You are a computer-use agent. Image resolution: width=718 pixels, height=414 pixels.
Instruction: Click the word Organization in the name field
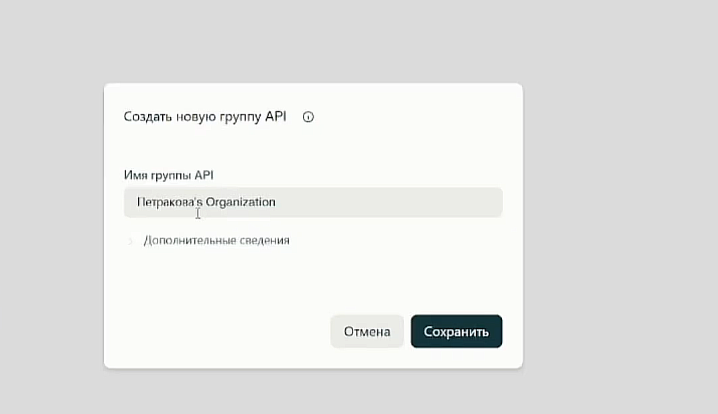(x=240, y=202)
